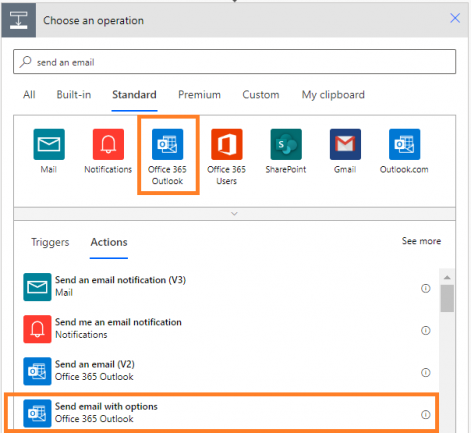Open the Built-in tab

point(74,95)
